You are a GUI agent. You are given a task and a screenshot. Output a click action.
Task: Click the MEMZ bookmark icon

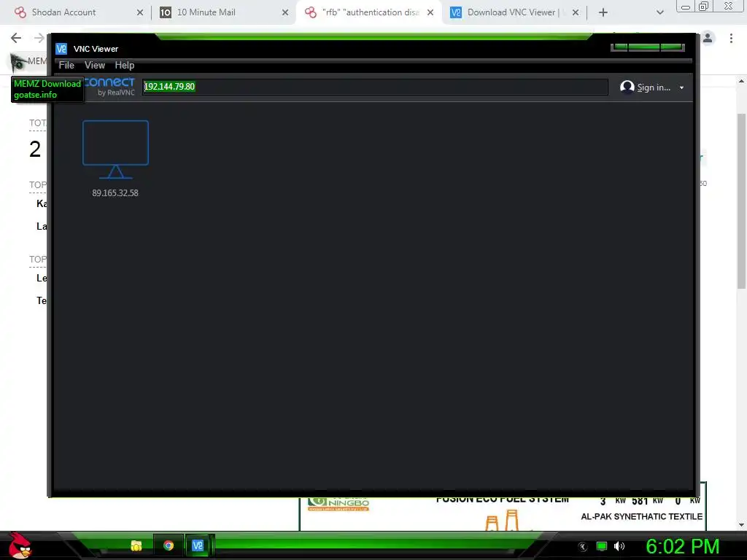[18, 61]
